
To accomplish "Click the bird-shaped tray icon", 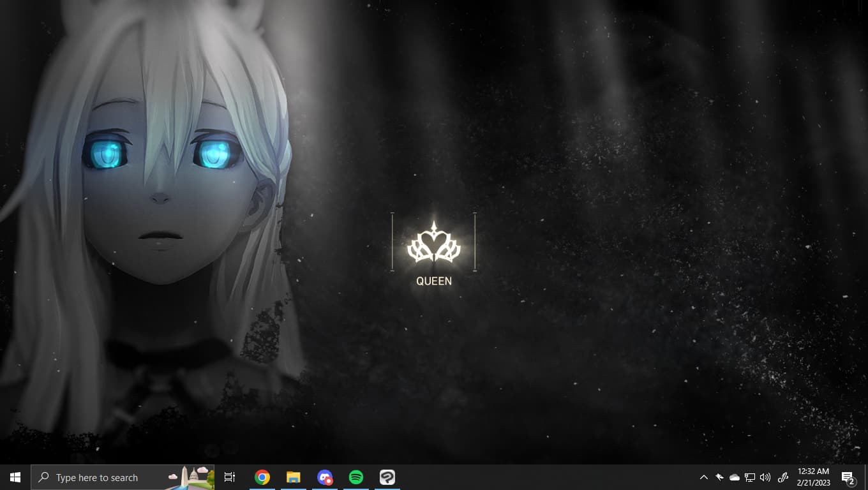I will 719,477.
